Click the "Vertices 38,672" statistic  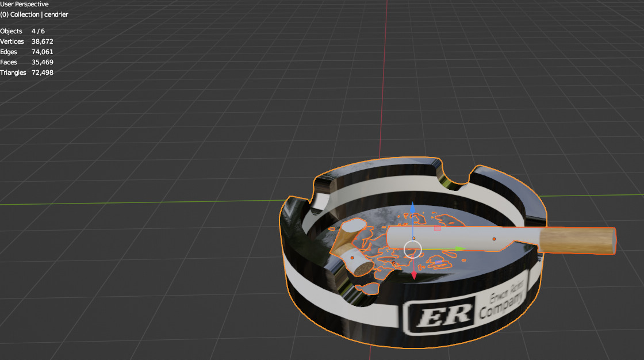pos(26,41)
